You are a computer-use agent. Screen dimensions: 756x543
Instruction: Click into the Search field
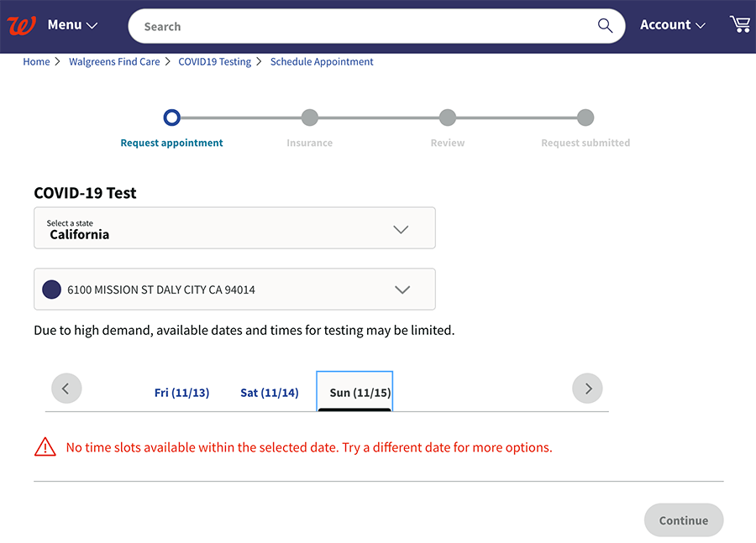(x=361, y=27)
